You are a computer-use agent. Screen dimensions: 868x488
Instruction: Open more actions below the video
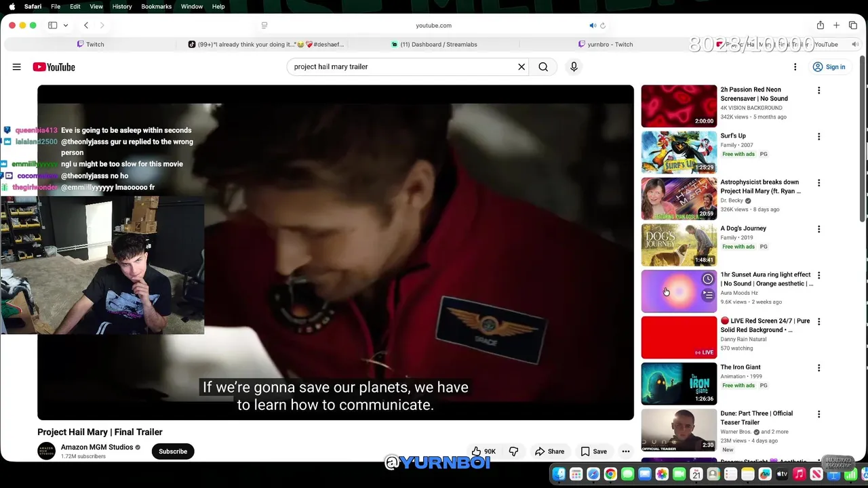(626, 451)
